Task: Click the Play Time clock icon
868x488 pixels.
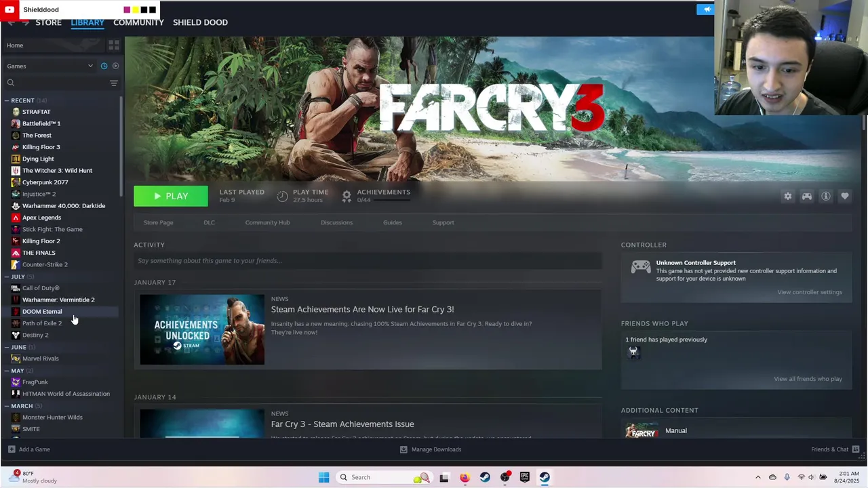Action: pos(282,196)
